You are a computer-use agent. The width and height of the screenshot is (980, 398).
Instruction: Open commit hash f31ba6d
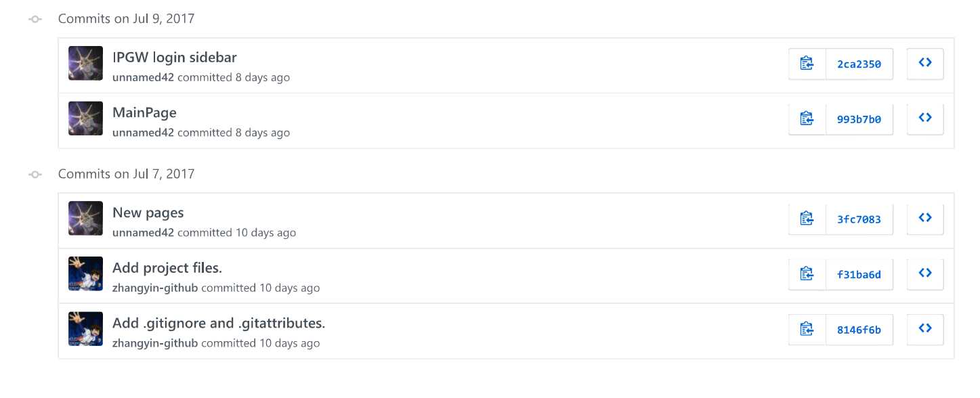[x=859, y=274]
